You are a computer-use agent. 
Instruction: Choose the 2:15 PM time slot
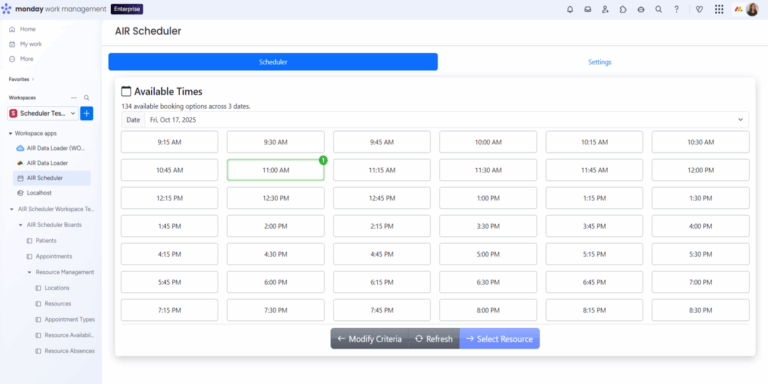382,226
